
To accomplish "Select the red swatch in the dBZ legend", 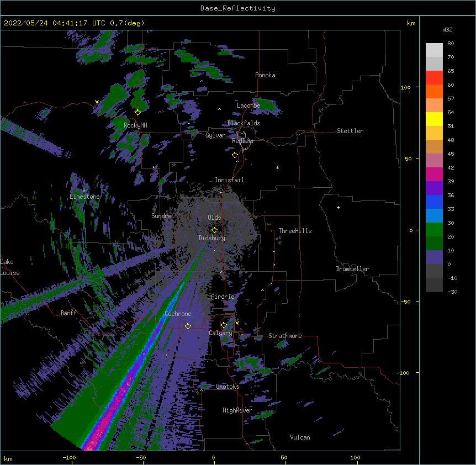I will (434, 77).
